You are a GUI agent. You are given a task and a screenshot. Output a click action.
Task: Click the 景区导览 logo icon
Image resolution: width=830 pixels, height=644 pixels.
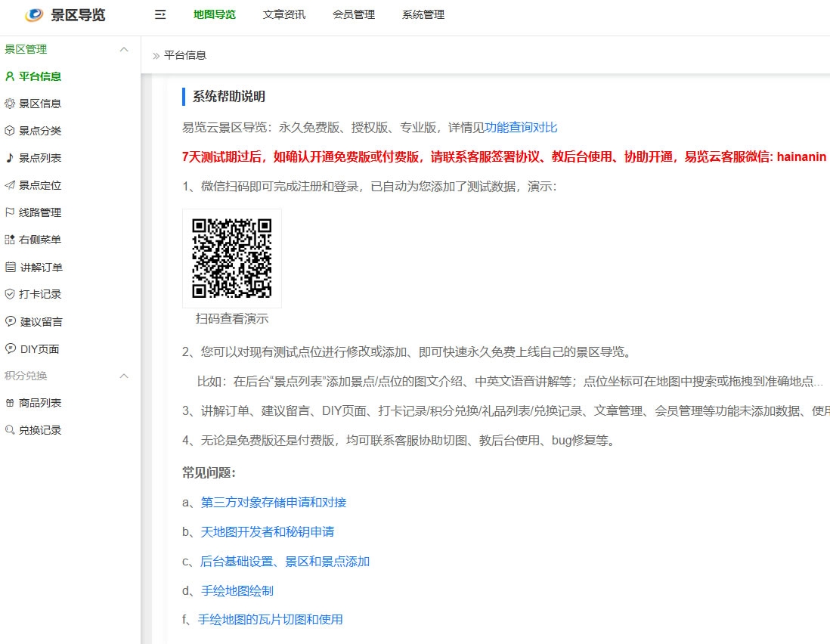click(35, 15)
